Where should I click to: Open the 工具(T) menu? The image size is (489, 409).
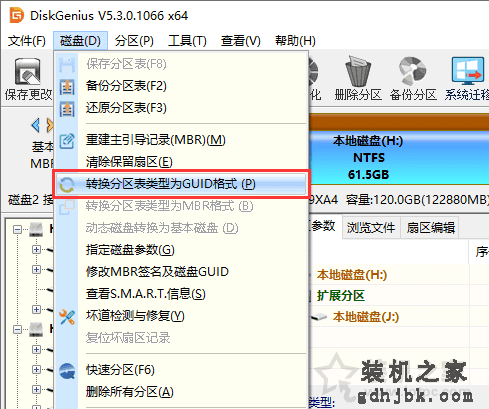(x=187, y=41)
